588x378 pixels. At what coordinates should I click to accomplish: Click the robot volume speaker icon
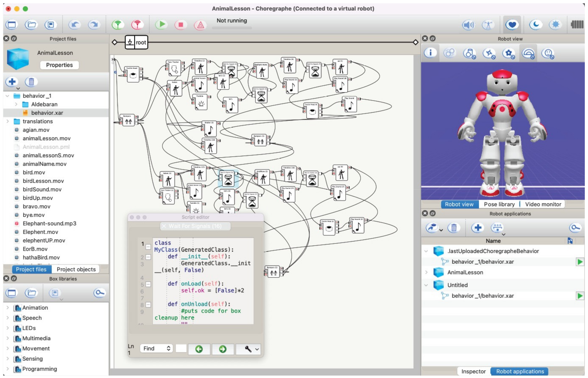click(468, 25)
